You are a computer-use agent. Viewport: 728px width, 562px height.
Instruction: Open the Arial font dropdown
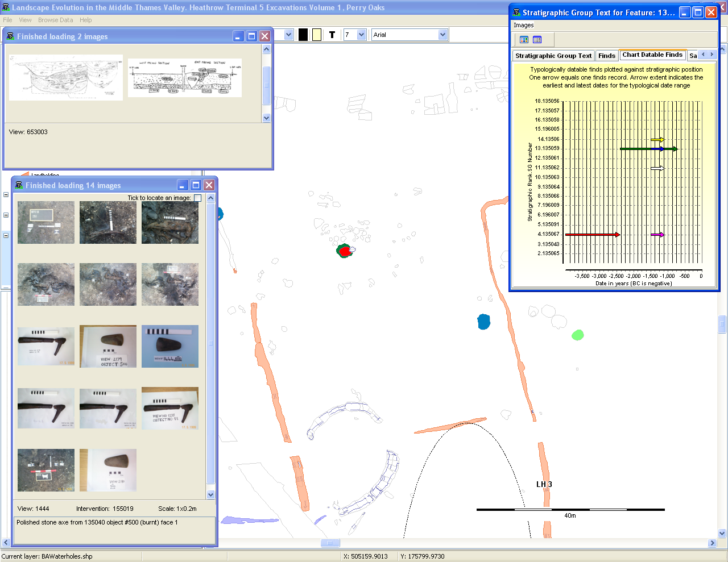(442, 35)
